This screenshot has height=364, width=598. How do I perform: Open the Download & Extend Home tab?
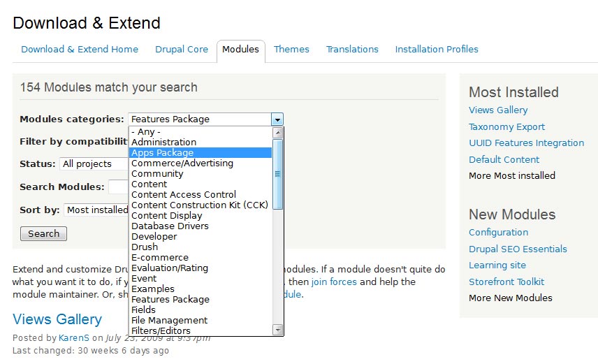pyautogui.click(x=80, y=49)
